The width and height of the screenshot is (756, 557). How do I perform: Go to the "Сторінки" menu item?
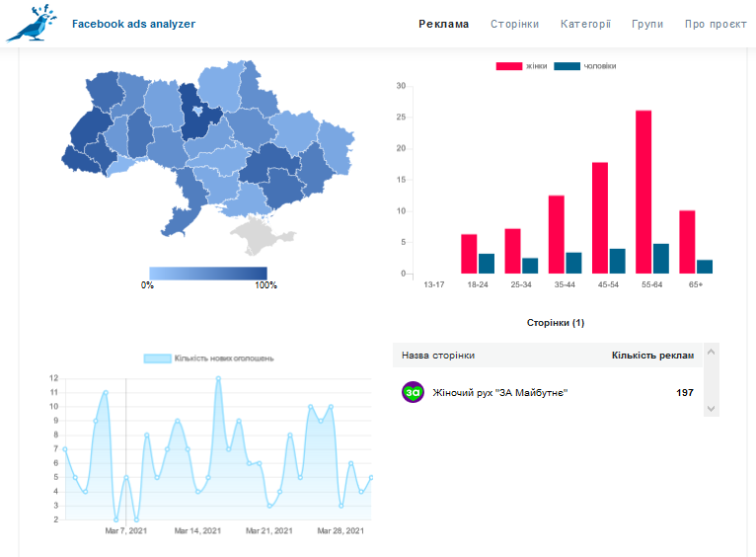click(514, 24)
